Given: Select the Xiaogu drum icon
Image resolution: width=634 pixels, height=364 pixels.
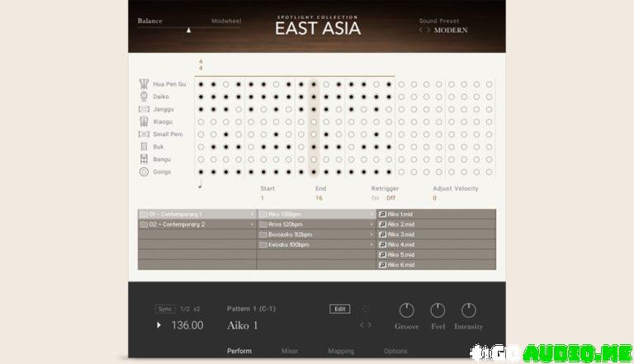Looking at the screenshot, I should pyautogui.click(x=144, y=121).
